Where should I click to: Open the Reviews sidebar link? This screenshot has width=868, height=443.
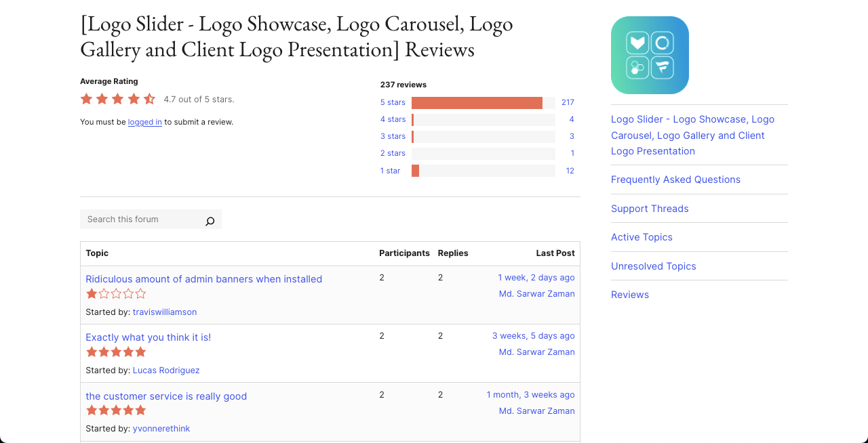coord(629,295)
